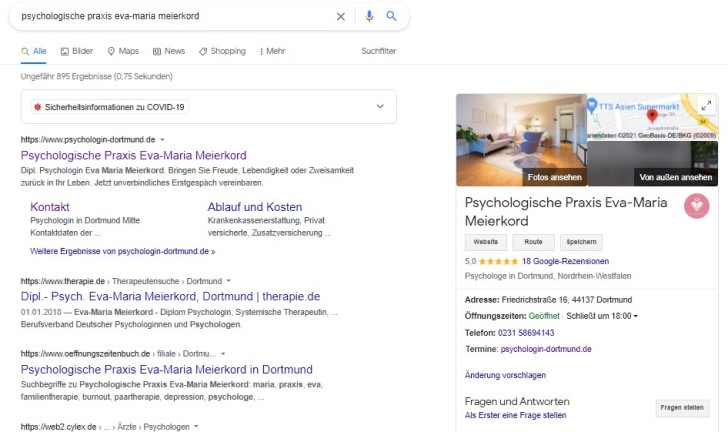Open dropdown arrow next to cylex.de breadcrumb
This screenshot has width=728, height=432.
coord(196,426)
